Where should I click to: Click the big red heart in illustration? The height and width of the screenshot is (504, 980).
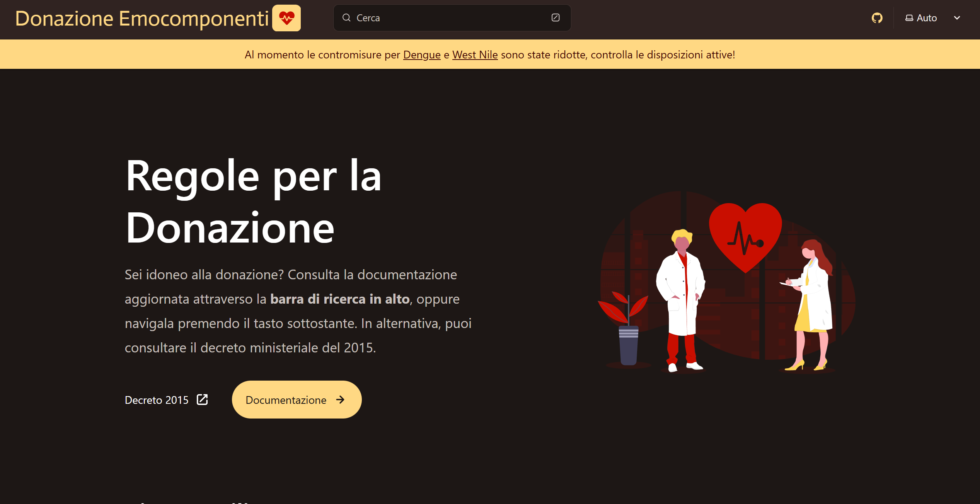745,236
